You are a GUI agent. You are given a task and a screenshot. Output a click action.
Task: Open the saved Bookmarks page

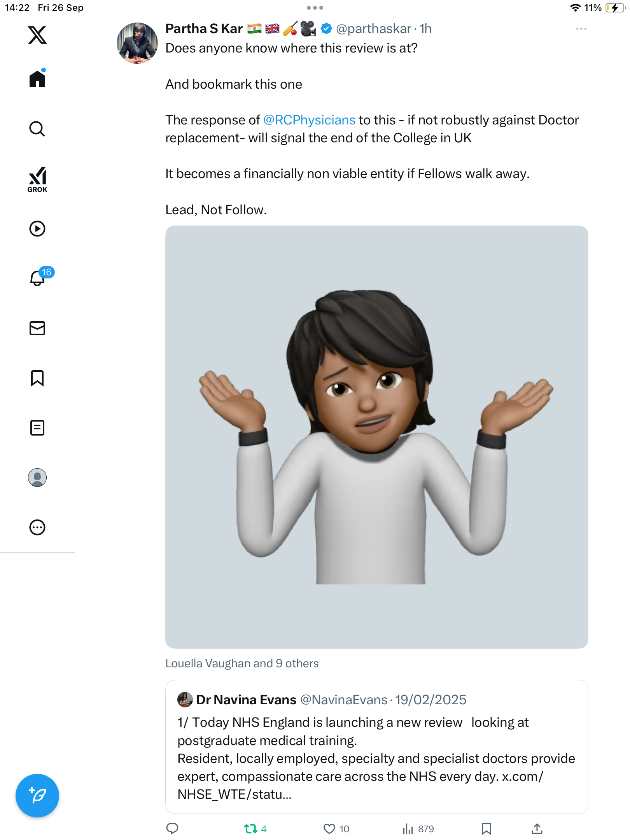[37, 378]
